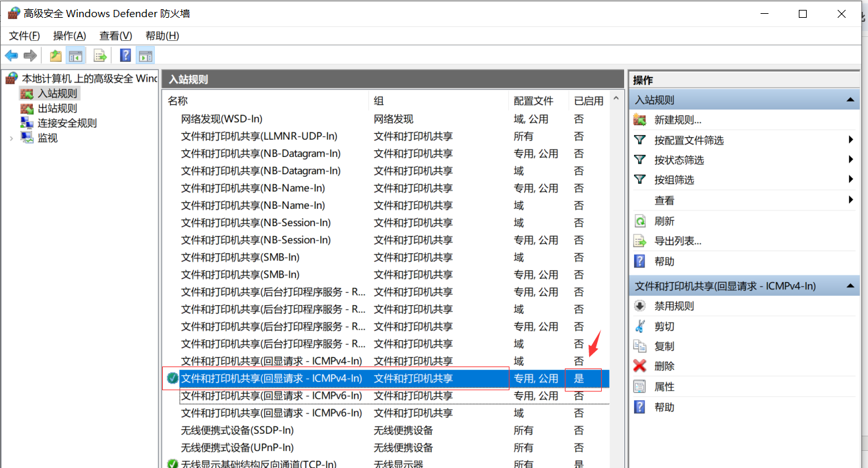Image resolution: width=868 pixels, height=468 pixels.
Task: Click the Export list toolbar icon
Action: coord(100,55)
